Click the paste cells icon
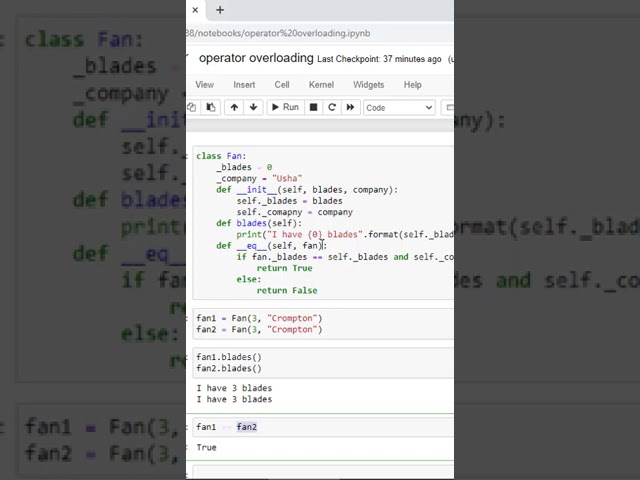The image size is (640, 480). tap(211, 107)
